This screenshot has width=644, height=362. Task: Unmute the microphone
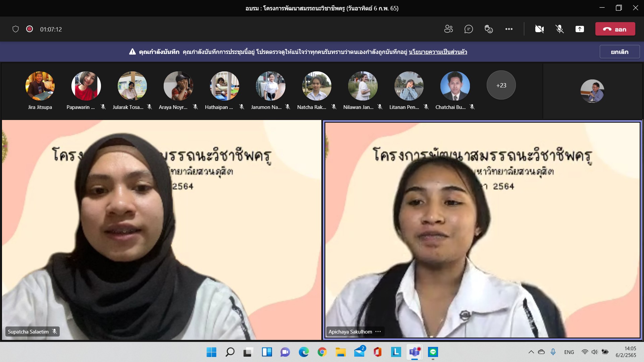(x=559, y=29)
